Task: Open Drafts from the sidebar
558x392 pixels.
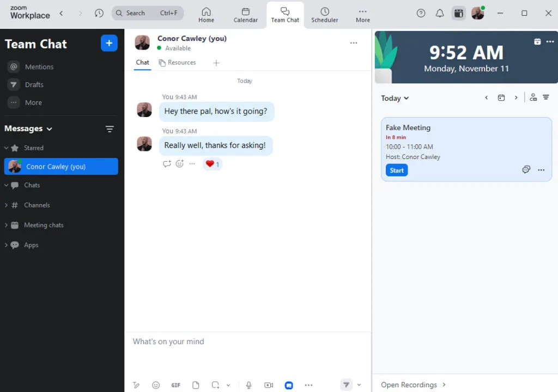Action: pyautogui.click(x=34, y=84)
